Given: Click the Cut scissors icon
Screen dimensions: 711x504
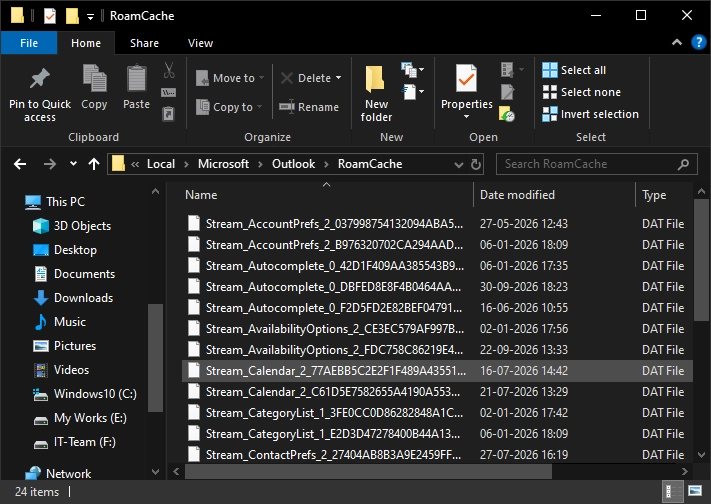Looking at the screenshot, I should (169, 70).
